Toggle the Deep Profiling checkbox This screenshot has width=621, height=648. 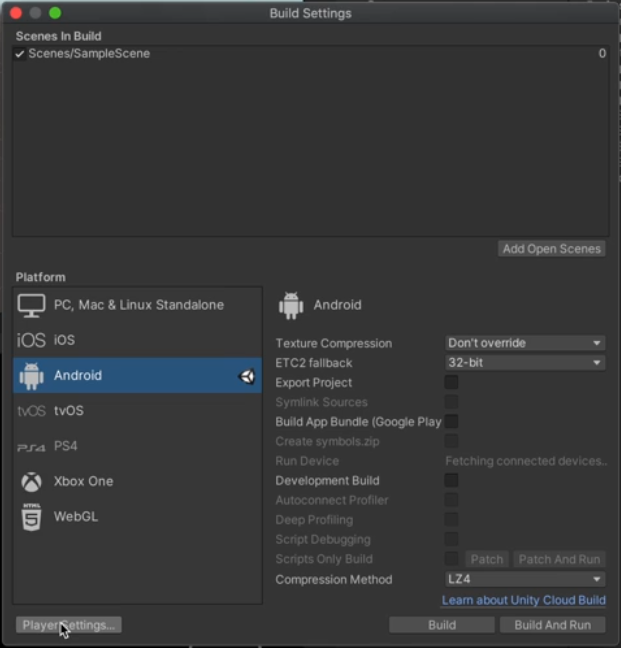click(x=451, y=519)
